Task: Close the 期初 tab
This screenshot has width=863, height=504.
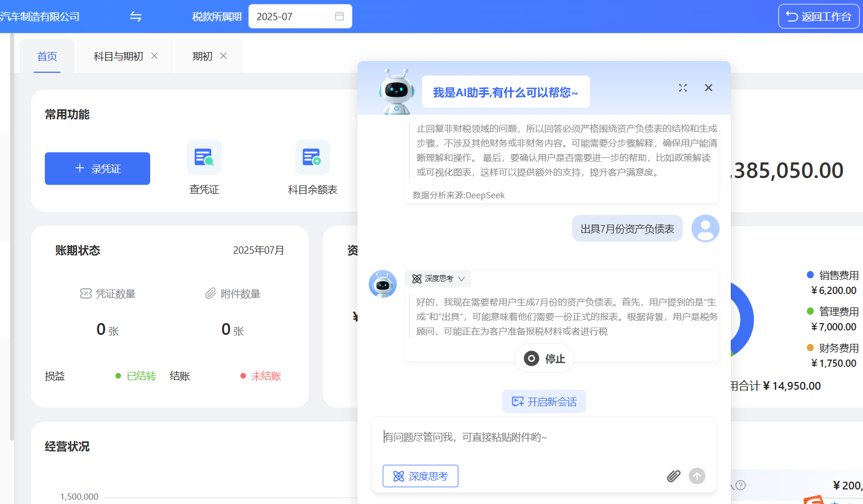Action: 224,56
